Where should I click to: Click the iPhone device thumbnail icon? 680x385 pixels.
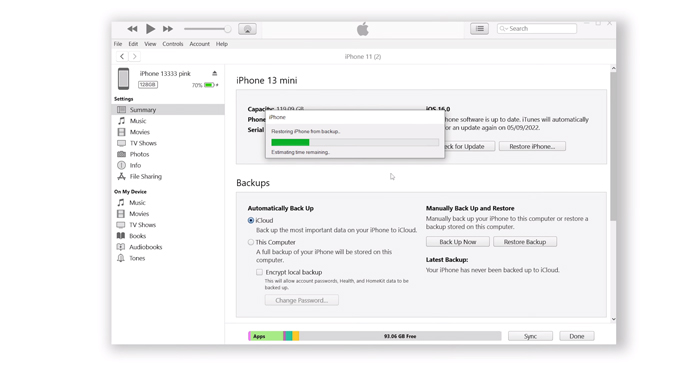pyautogui.click(x=124, y=78)
